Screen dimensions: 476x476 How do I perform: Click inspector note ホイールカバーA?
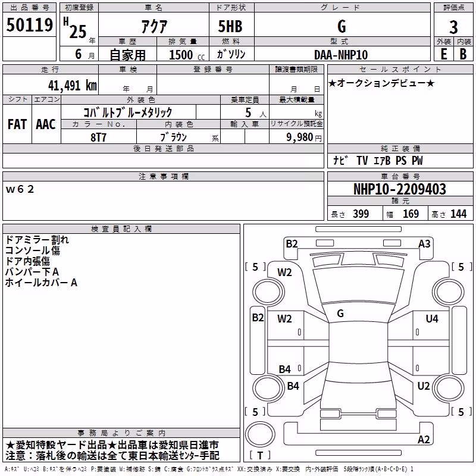coord(41,282)
